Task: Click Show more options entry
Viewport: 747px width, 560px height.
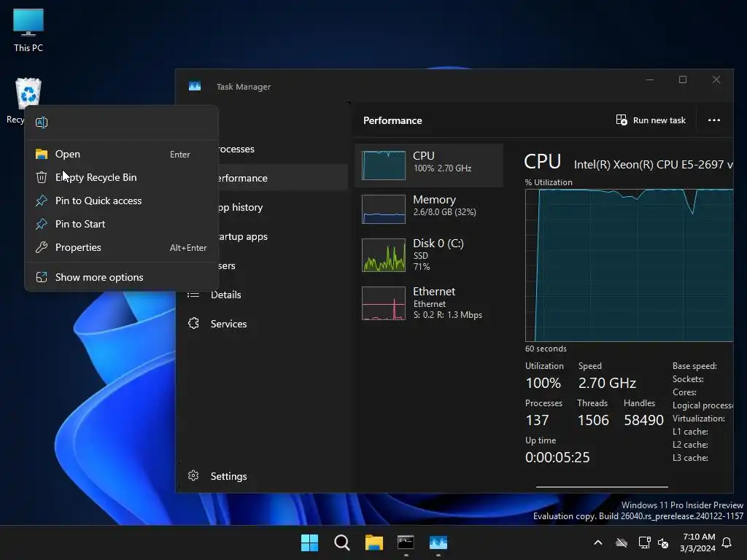Action: [x=122, y=277]
